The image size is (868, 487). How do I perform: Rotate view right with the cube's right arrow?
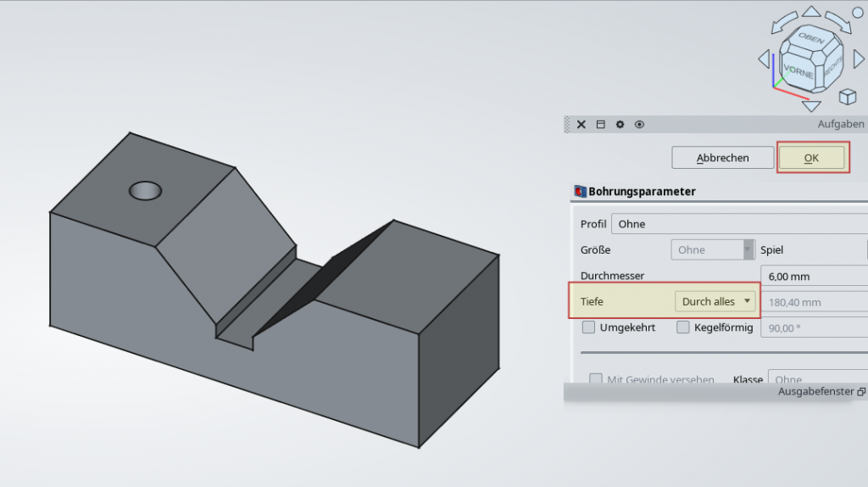point(858,59)
